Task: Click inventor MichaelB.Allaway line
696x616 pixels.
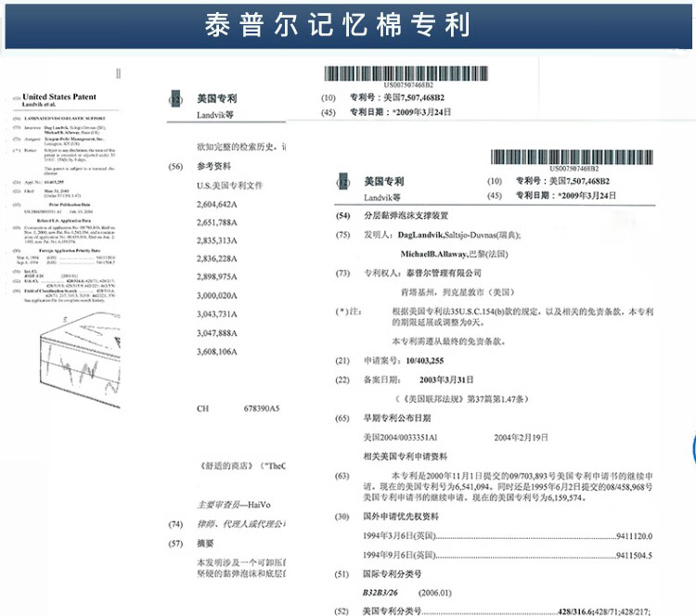Action: point(454,254)
